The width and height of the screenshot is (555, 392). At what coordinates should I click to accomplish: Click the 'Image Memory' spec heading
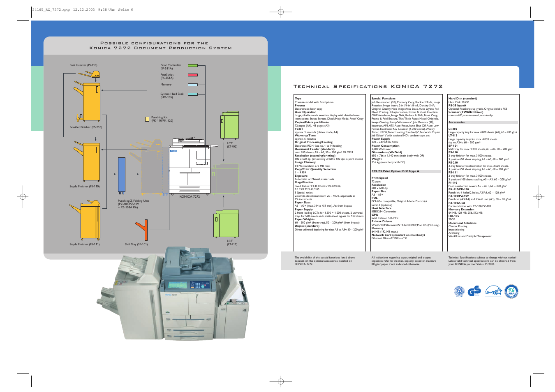pyautogui.click(x=305, y=162)
